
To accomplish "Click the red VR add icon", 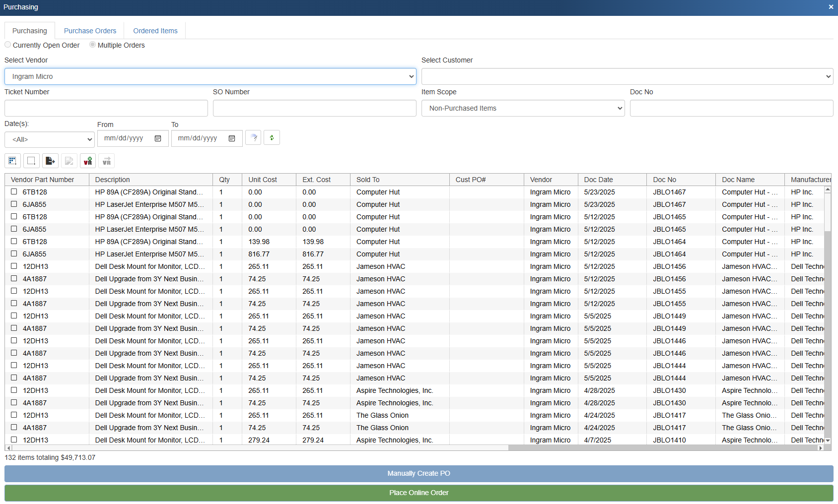I will click(x=88, y=161).
